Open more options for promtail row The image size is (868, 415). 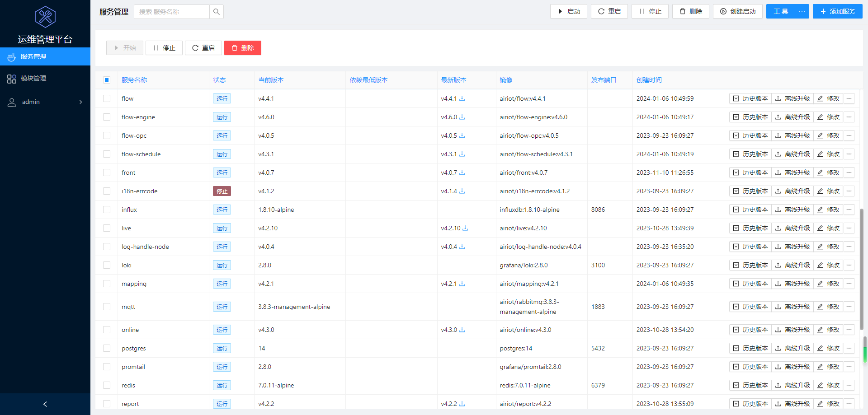click(x=849, y=367)
